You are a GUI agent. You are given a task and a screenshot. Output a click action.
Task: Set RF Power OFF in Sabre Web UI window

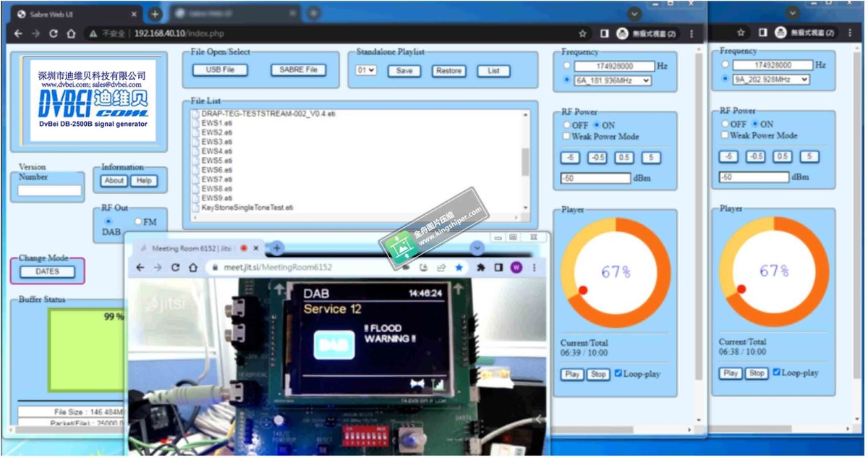pos(567,125)
